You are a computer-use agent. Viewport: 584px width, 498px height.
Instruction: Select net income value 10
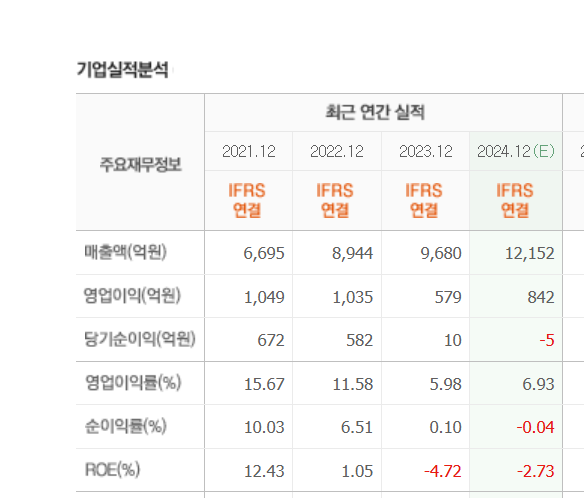[453, 340]
